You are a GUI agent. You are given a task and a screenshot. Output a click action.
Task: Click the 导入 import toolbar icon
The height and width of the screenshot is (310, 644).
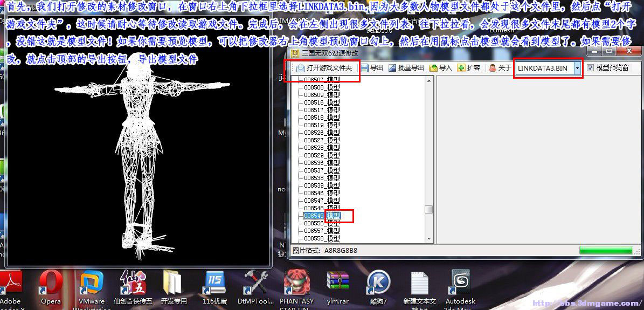pos(440,68)
